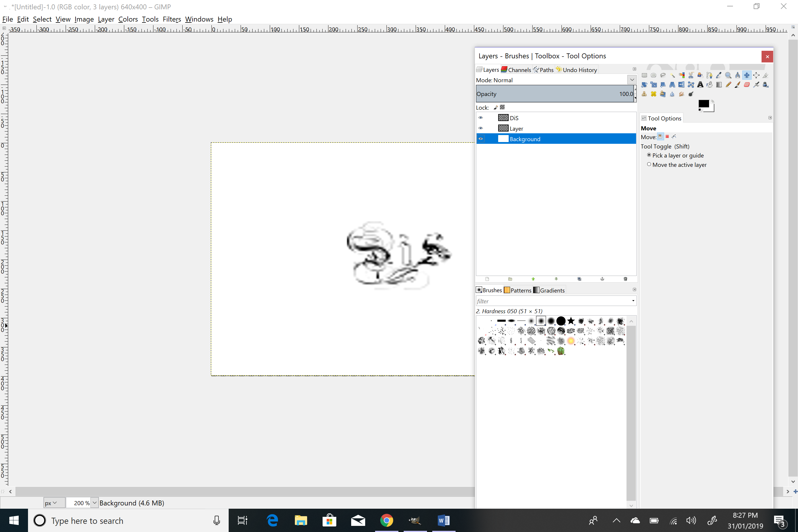Image resolution: width=798 pixels, height=532 pixels.
Task: Raise layer with green up arrow
Action: click(533, 279)
